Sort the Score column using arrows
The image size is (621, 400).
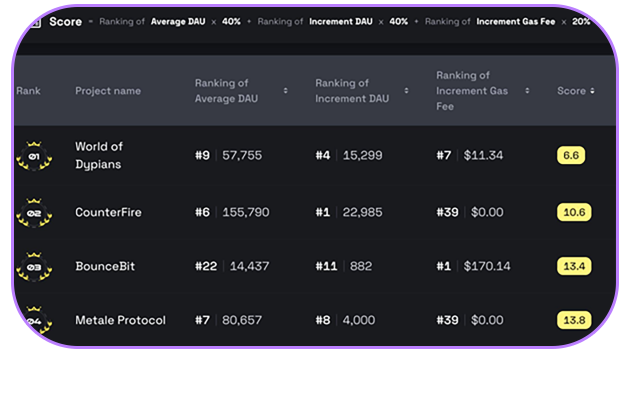coord(592,91)
